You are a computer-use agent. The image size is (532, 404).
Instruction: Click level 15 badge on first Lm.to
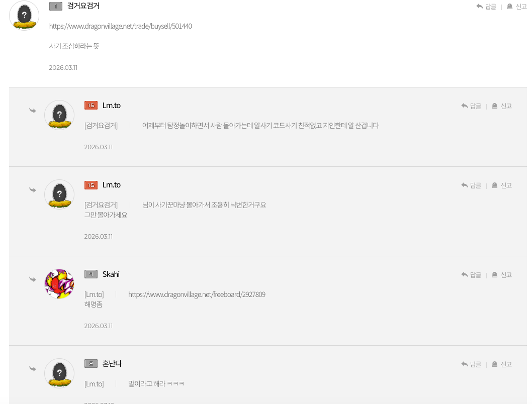tap(91, 106)
